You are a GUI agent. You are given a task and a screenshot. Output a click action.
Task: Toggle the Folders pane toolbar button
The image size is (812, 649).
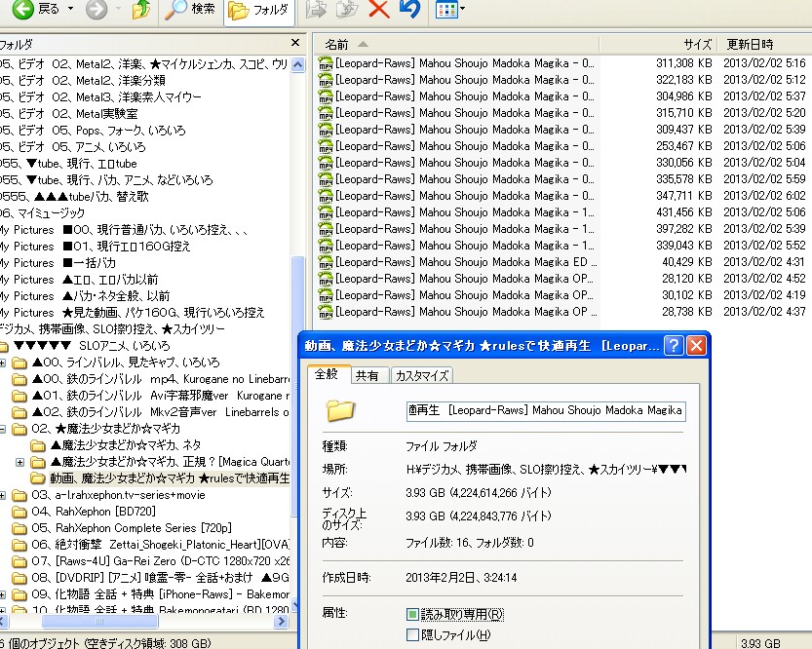pos(259,11)
